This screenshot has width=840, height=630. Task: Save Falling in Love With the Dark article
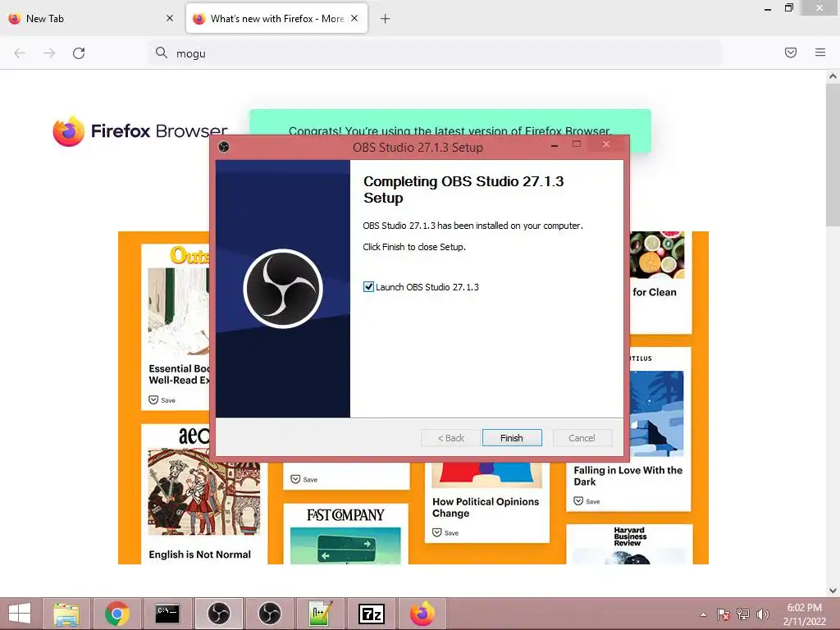(x=587, y=501)
